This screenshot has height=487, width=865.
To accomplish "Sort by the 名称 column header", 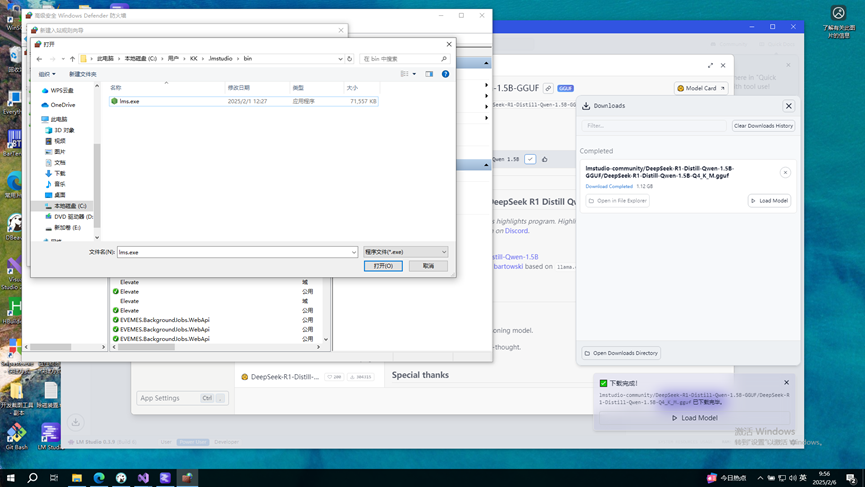I will click(x=166, y=88).
